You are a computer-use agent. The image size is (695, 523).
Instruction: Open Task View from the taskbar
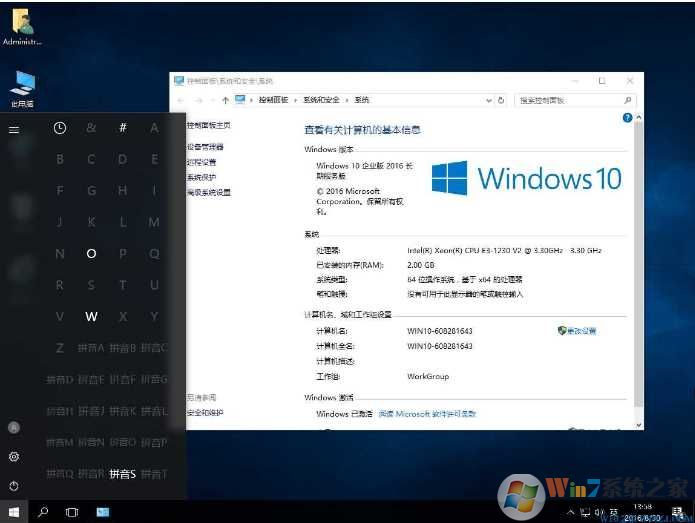[x=72, y=511]
